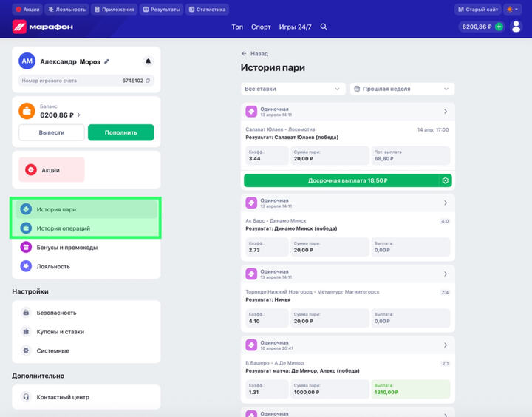Expand Салават Юлаев bet details chevron
The height and width of the screenshot is (417, 532).
[x=446, y=112]
